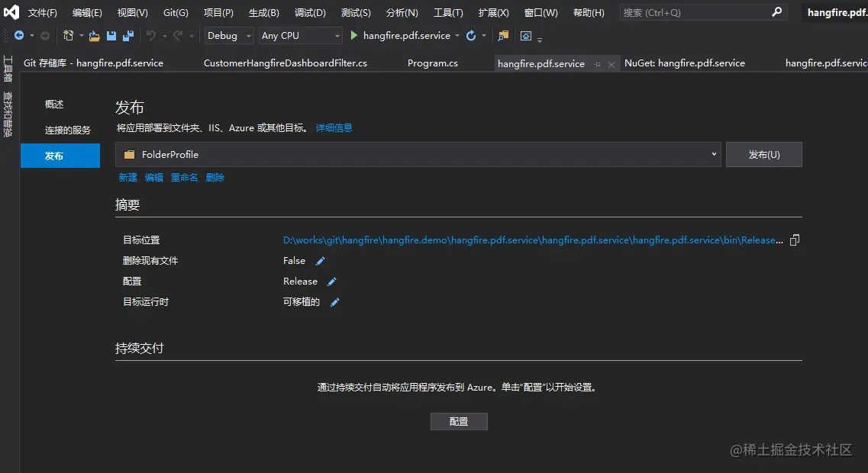
Task: Click the 发布(U) publish button
Action: pos(764,154)
